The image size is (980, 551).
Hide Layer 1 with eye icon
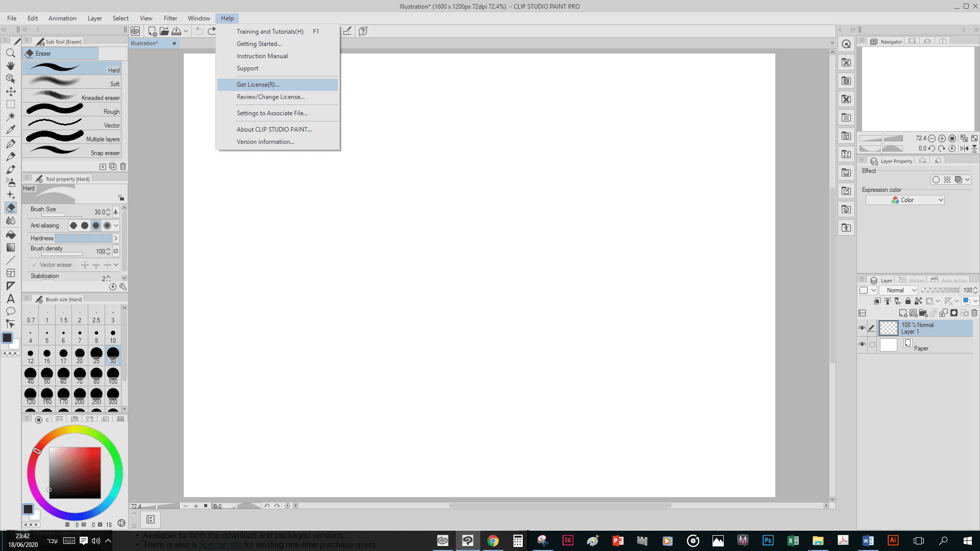click(x=862, y=328)
